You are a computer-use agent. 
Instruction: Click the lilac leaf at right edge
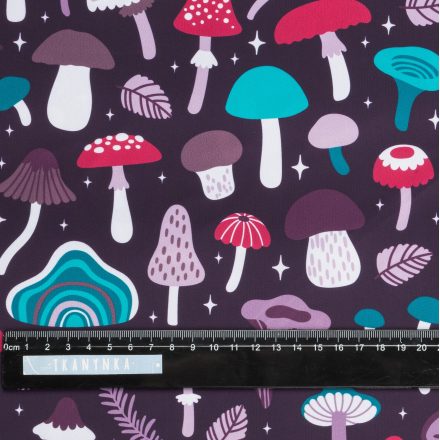(403, 264)
